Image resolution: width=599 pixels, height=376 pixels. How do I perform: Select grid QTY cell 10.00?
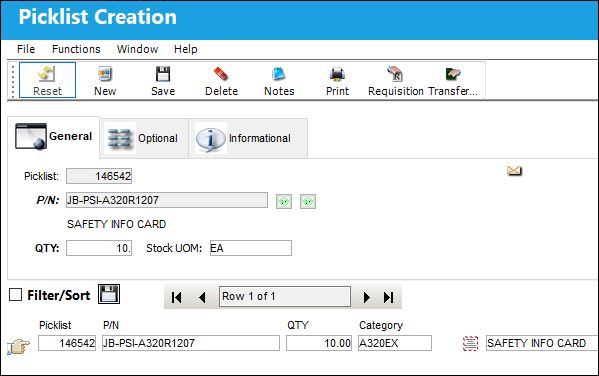319,343
